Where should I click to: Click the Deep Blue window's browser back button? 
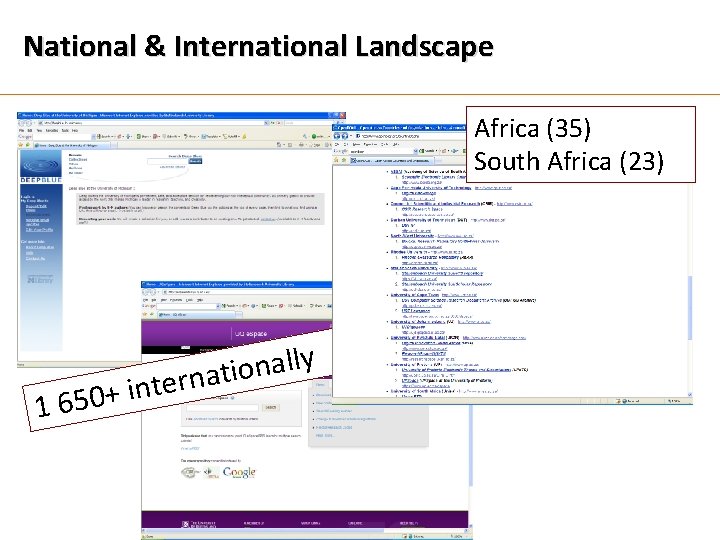[22, 123]
